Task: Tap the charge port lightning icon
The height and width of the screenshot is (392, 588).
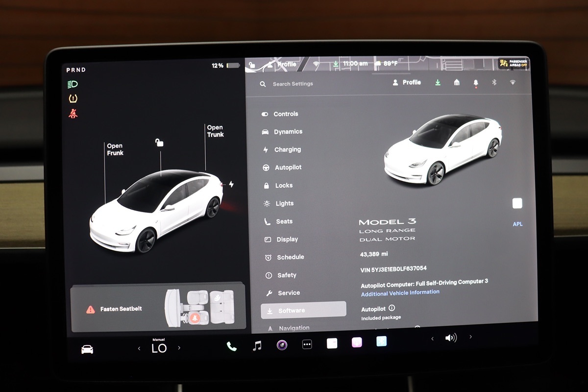Action: [231, 184]
